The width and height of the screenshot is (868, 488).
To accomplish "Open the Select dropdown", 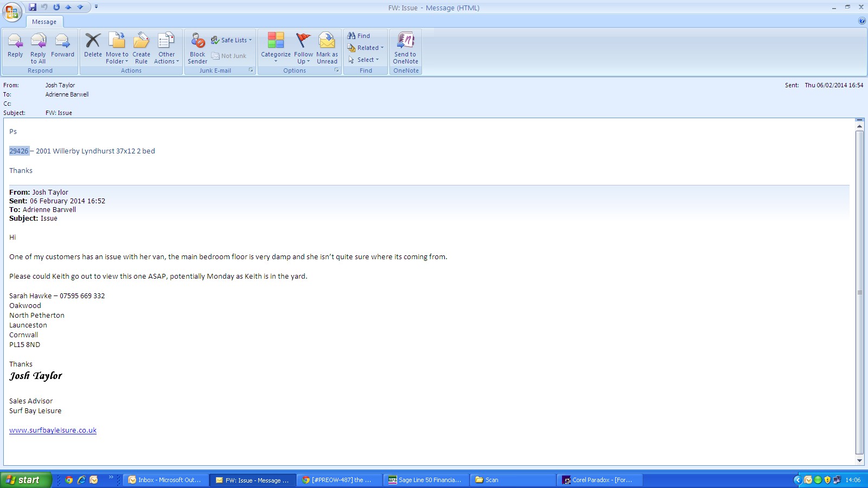I will [363, 60].
